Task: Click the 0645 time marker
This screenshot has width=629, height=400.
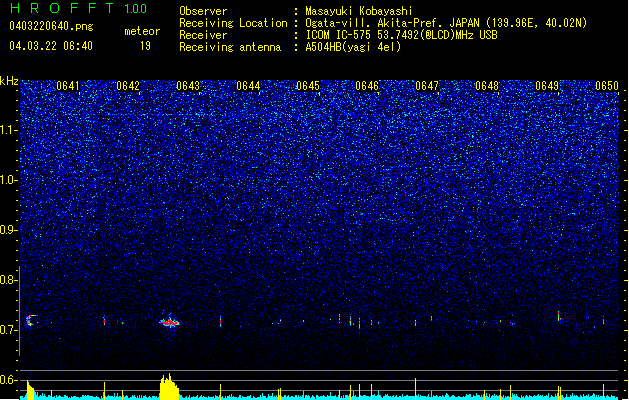Action: (x=308, y=86)
